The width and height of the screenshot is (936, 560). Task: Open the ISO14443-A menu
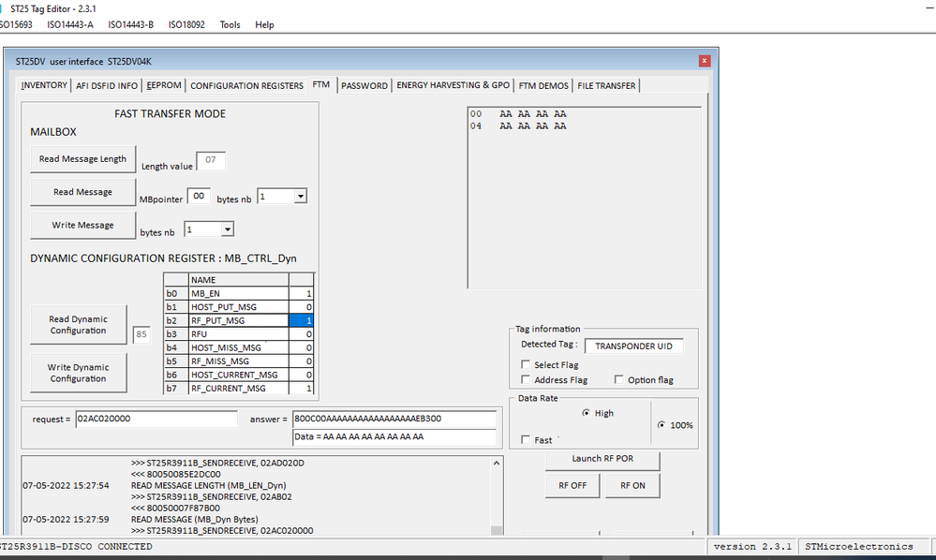[70, 24]
